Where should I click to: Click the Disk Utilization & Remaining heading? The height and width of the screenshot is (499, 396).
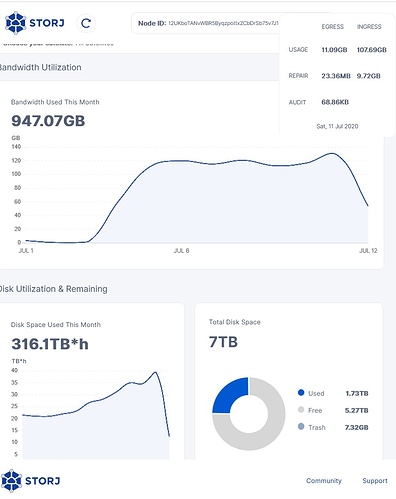click(x=53, y=289)
